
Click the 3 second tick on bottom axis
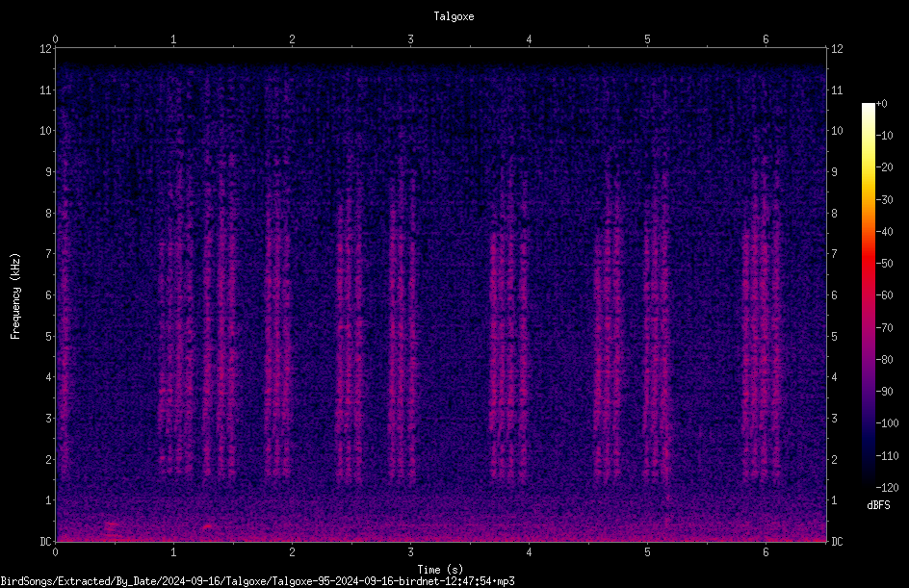(x=410, y=552)
